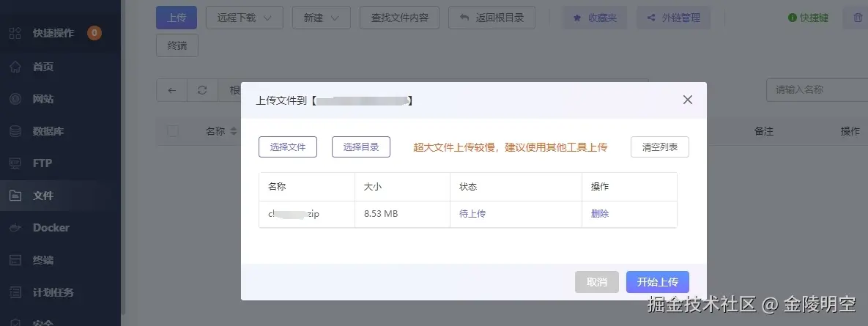
Task: Open 首页 in the sidebar menu
Action: point(43,67)
